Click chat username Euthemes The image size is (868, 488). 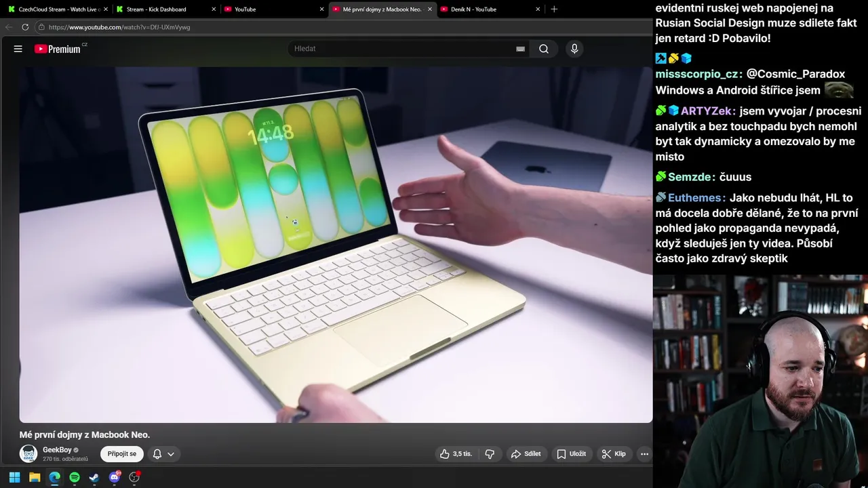696,198
